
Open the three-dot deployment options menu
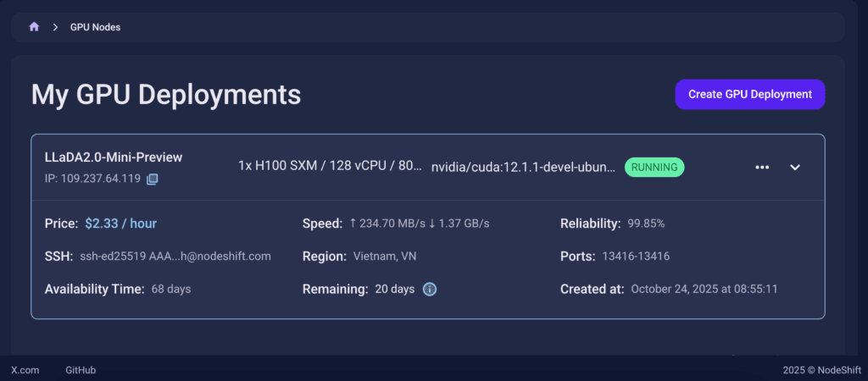762,168
